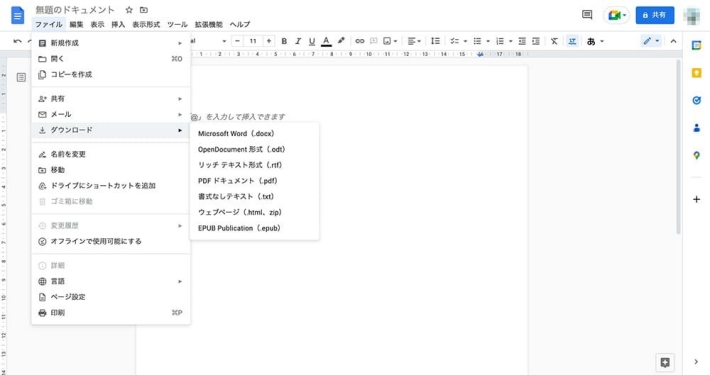Screen dimensions: 710x375
Task: Open the text alignment dropdown
Action: click(x=414, y=41)
